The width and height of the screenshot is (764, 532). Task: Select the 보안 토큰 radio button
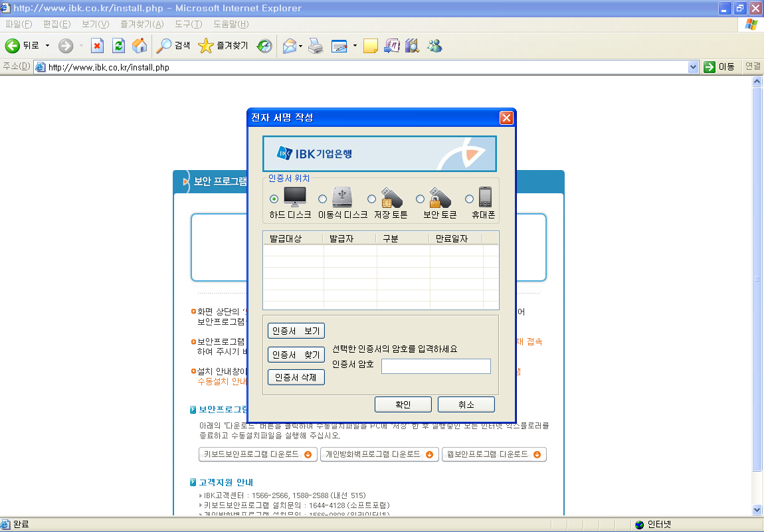420,199
